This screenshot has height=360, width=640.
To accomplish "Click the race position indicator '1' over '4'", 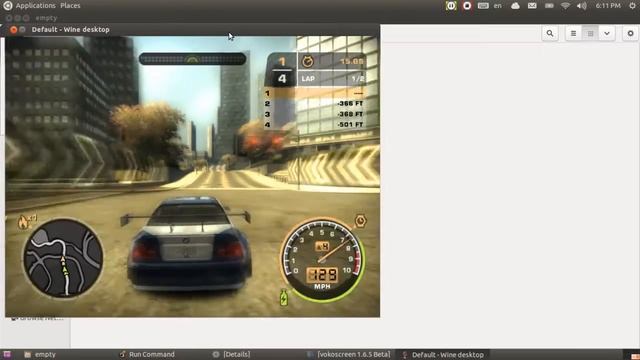I will (282, 70).
